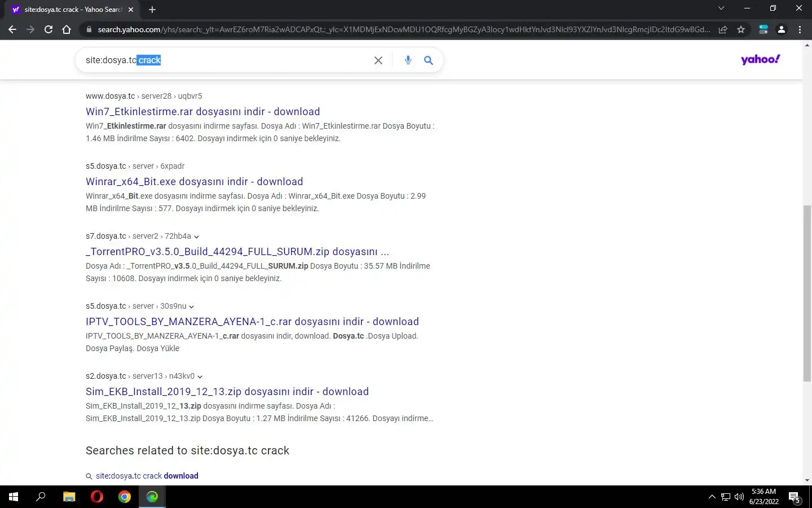812x508 pixels.
Task: Click the 'Searches related to' heading
Action: 187,450
